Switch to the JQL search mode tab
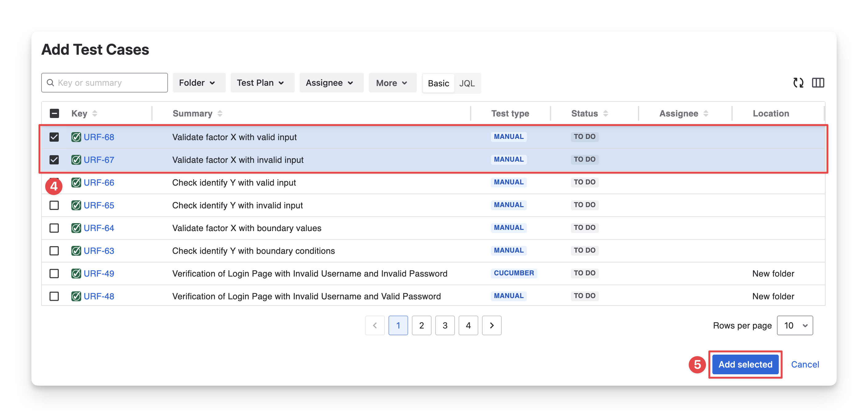 (467, 84)
